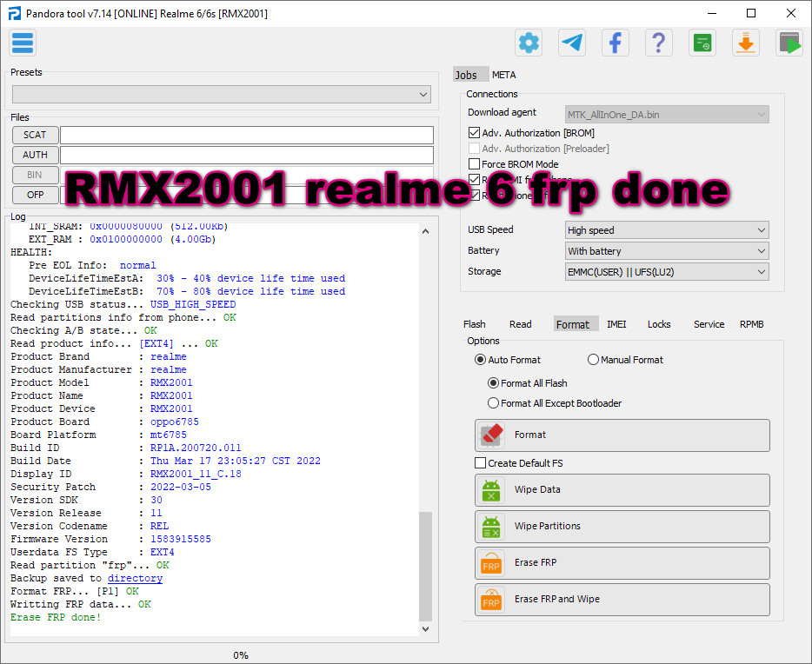This screenshot has width=812, height=664.
Task: Click the SCAT file path field
Action: coord(247,135)
